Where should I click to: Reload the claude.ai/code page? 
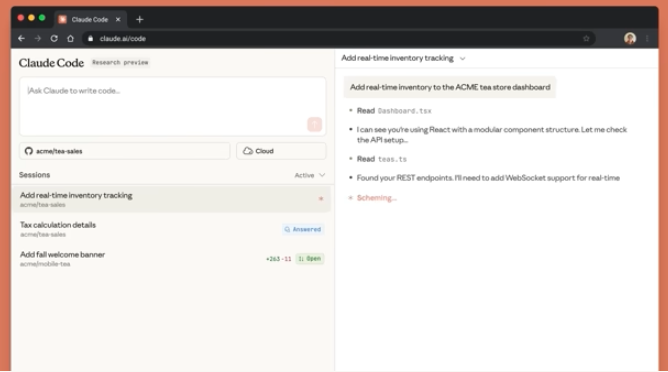point(54,38)
